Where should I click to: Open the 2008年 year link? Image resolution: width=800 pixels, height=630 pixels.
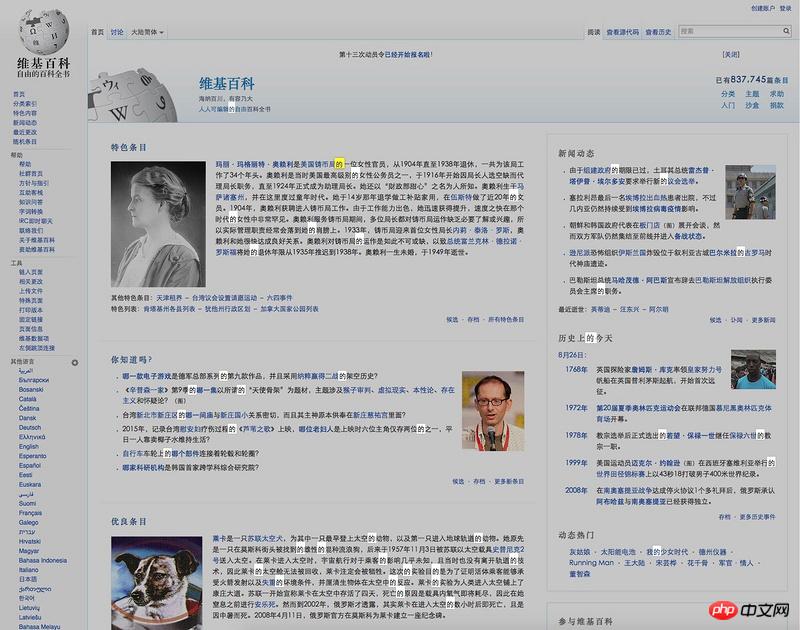(x=576, y=490)
